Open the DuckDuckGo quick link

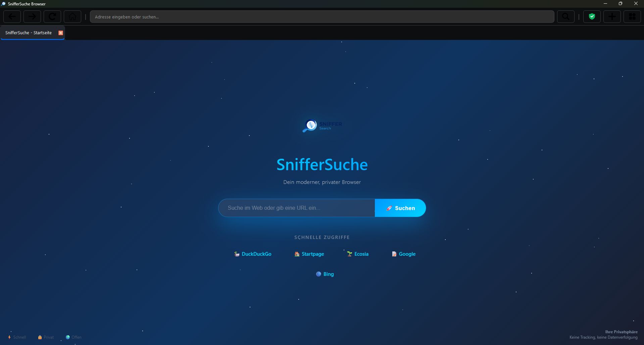(x=253, y=254)
